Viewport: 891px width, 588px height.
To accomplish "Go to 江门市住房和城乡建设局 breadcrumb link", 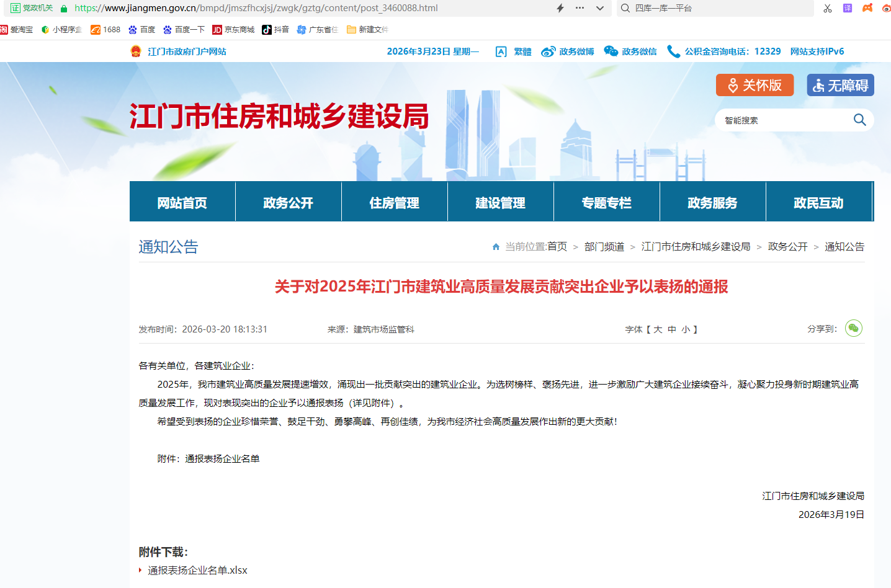I will tap(696, 247).
